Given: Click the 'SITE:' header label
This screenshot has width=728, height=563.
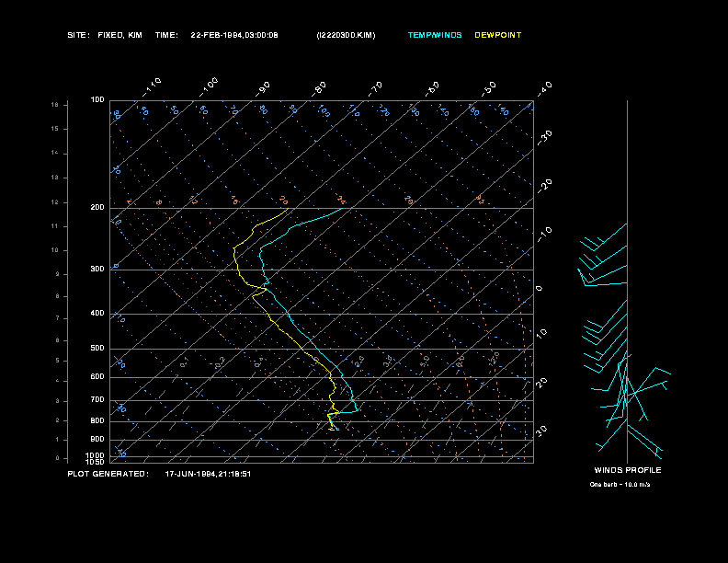Looking at the screenshot, I should coord(78,35).
